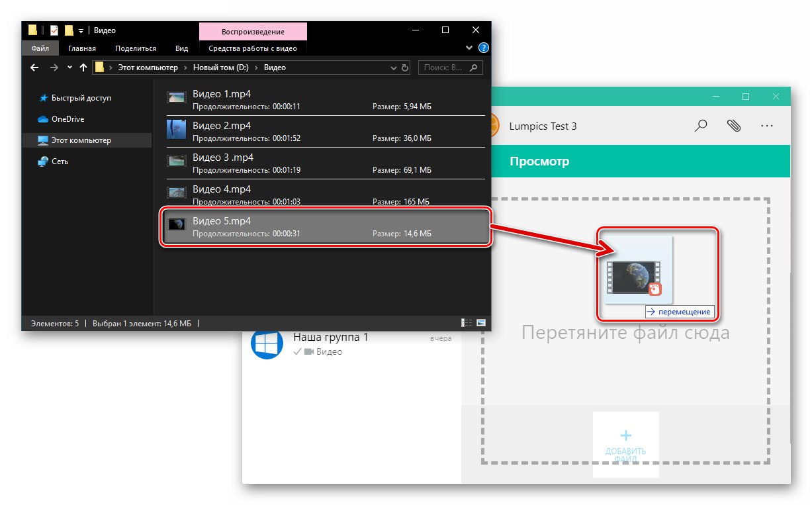Click the search magnifier in the messenger header
The image size is (812, 505).
(x=701, y=126)
